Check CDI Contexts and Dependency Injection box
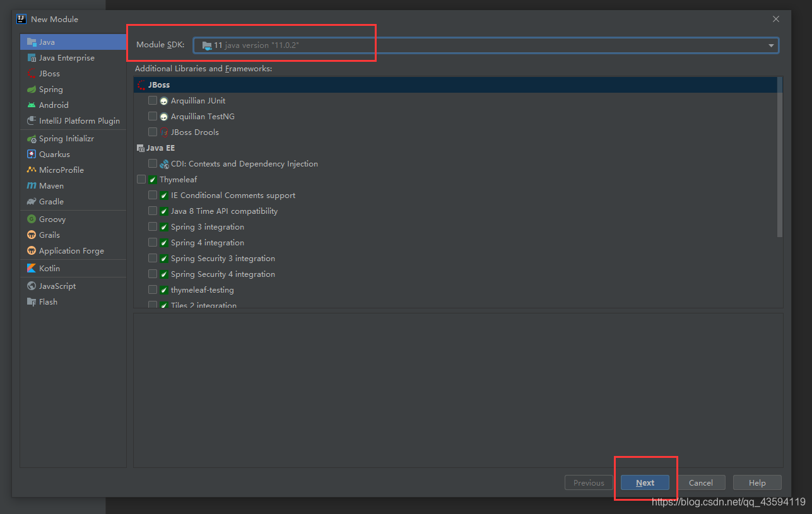 153,164
